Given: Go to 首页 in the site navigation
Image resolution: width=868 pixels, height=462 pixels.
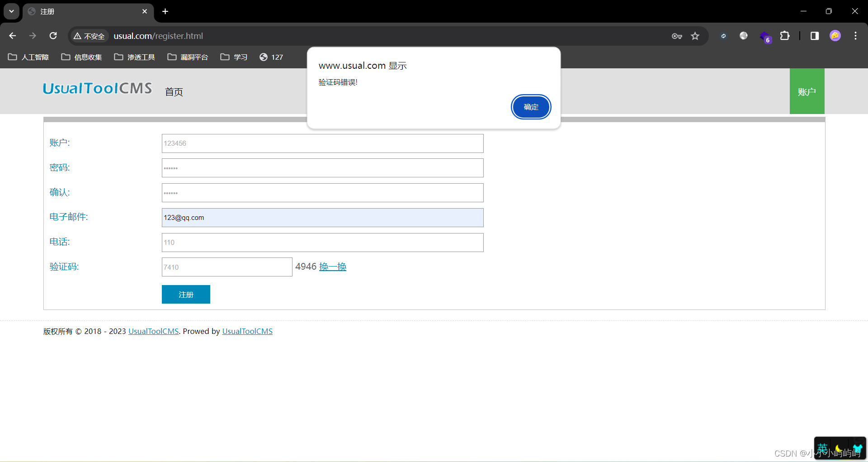Looking at the screenshot, I should point(174,92).
